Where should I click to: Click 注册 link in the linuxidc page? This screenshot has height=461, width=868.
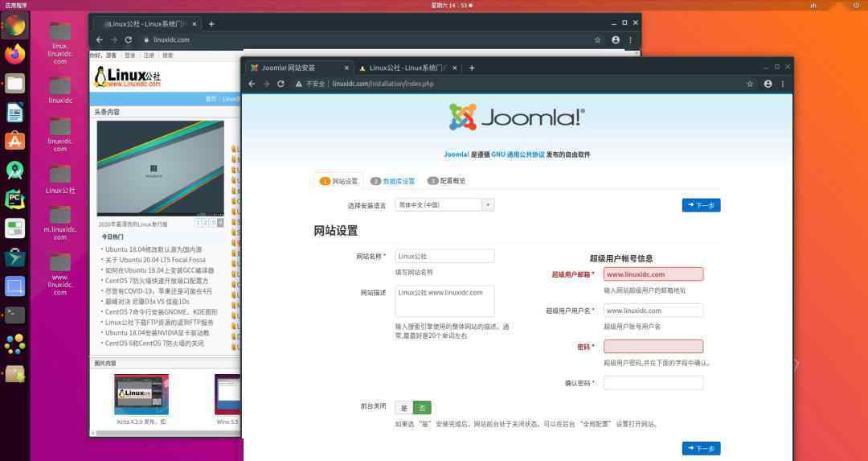149,56
